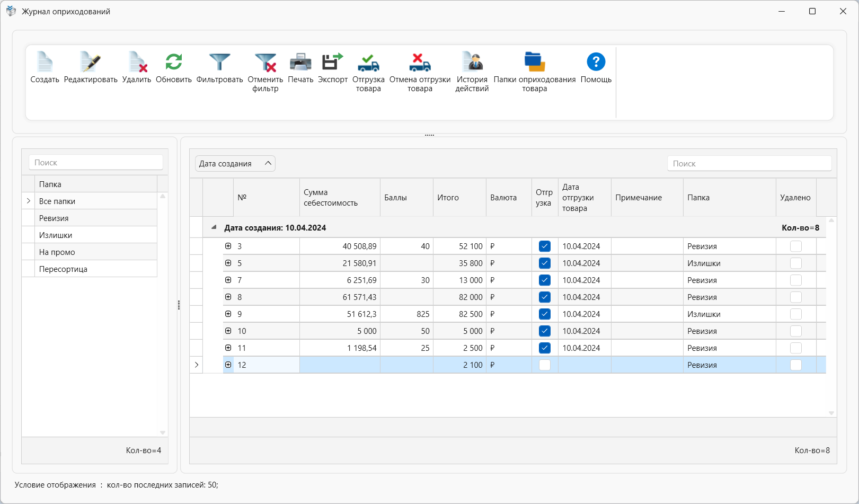859x504 pixels.
Task: Click the Отгрузка column header
Action: [545, 197]
